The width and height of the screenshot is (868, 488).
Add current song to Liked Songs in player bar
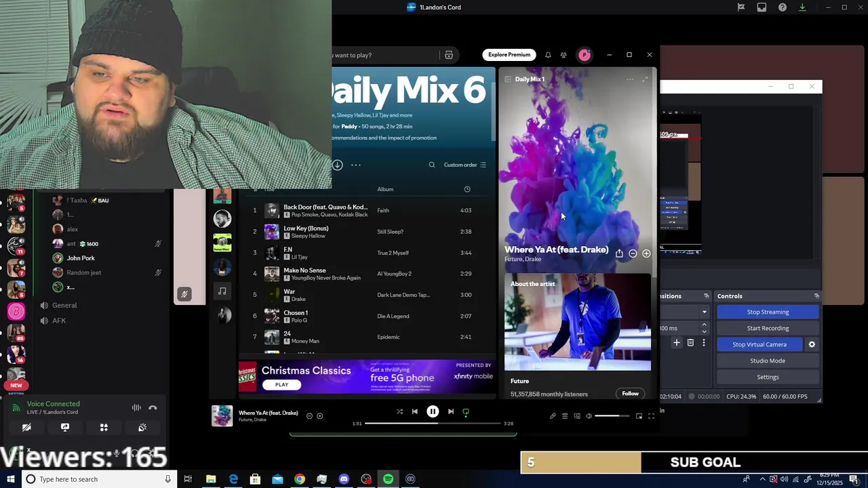320,416
